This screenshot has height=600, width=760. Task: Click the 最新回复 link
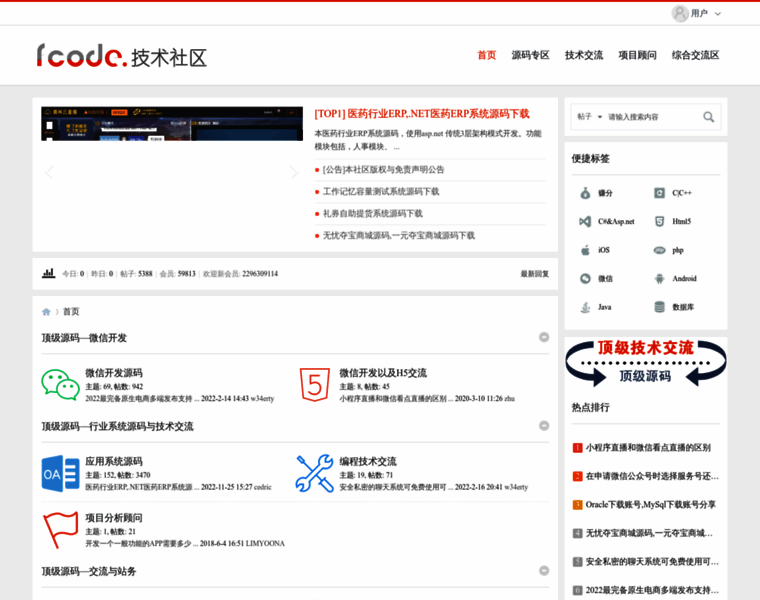535,274
